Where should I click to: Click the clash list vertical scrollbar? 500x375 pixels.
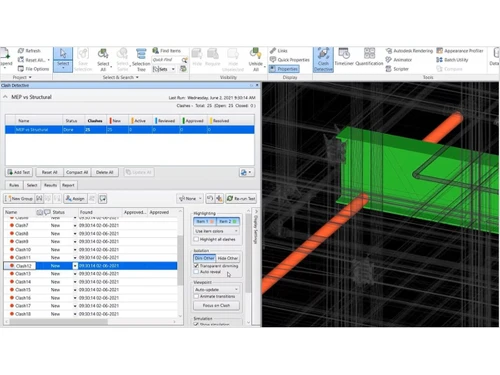pyautogui.click(x=180, y=260)
